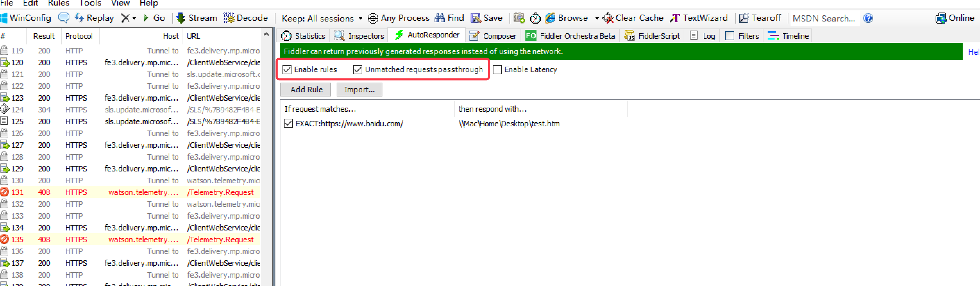This screenshot has height=286, width=980.
Task: Click the Import... button
Action: tap(359, 90)
